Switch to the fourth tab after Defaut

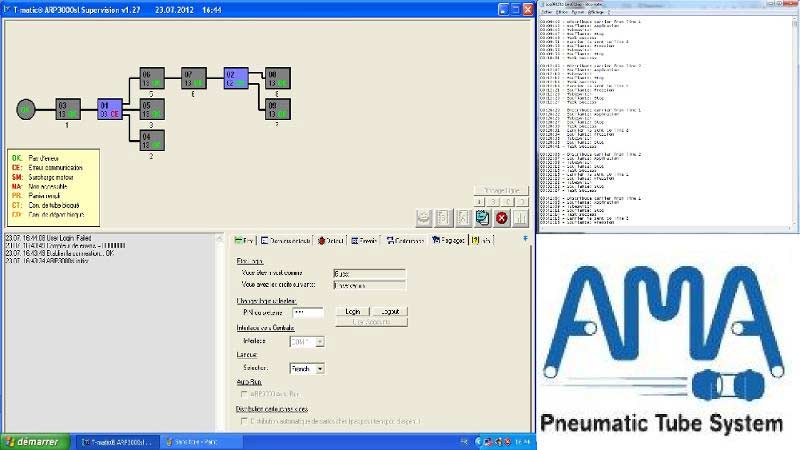(x=364, y=240)
